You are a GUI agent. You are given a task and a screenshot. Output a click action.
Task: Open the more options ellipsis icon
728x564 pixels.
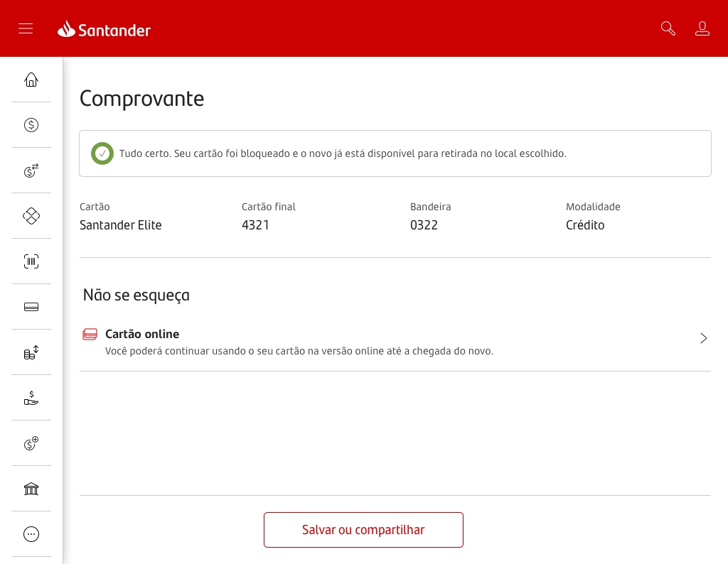pyautogui.click(x=31, y=534)
